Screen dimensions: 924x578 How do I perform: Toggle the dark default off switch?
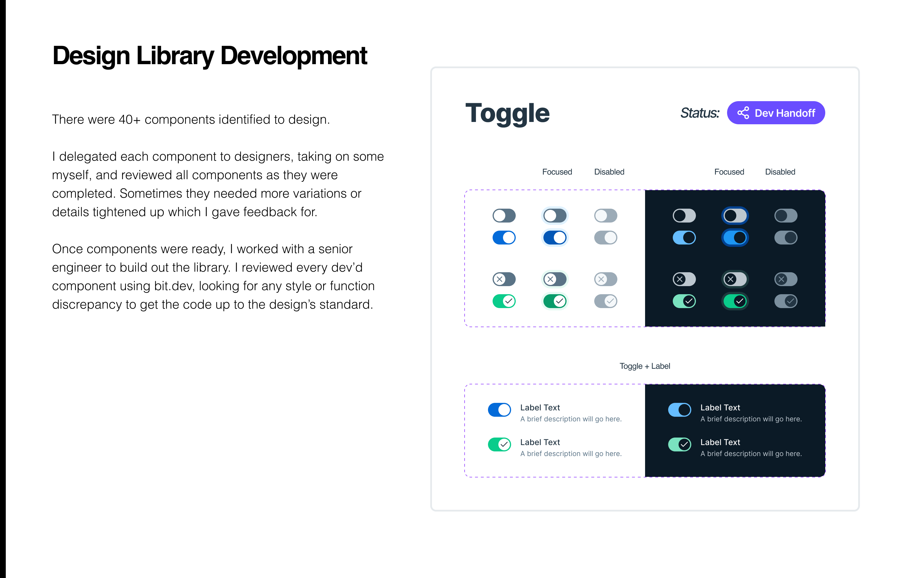click(x=684, y=216)
